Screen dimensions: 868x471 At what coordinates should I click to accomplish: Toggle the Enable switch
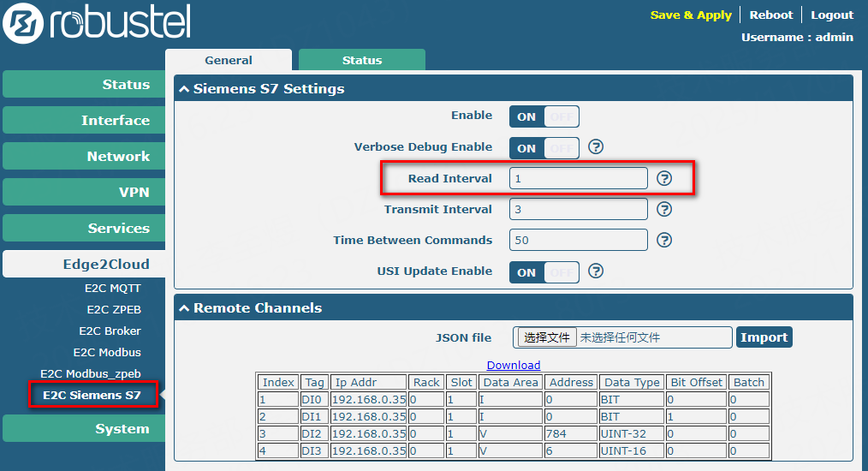[x=544, y=116]
